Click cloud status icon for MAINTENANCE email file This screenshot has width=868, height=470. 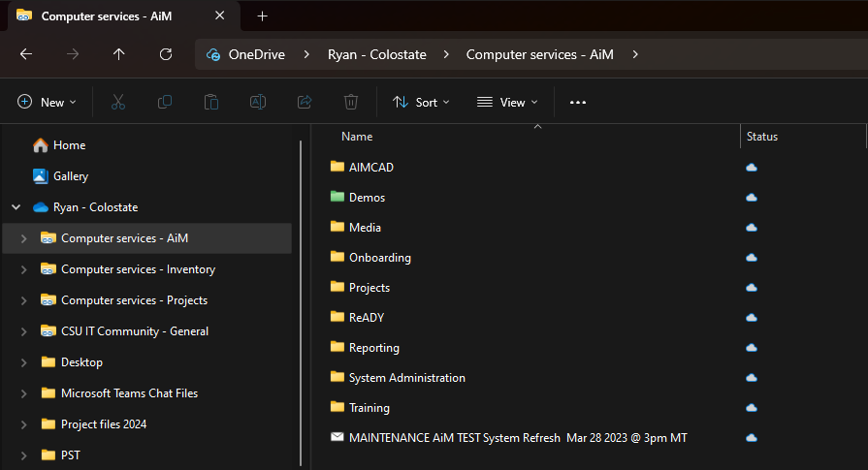pos(752,437)
